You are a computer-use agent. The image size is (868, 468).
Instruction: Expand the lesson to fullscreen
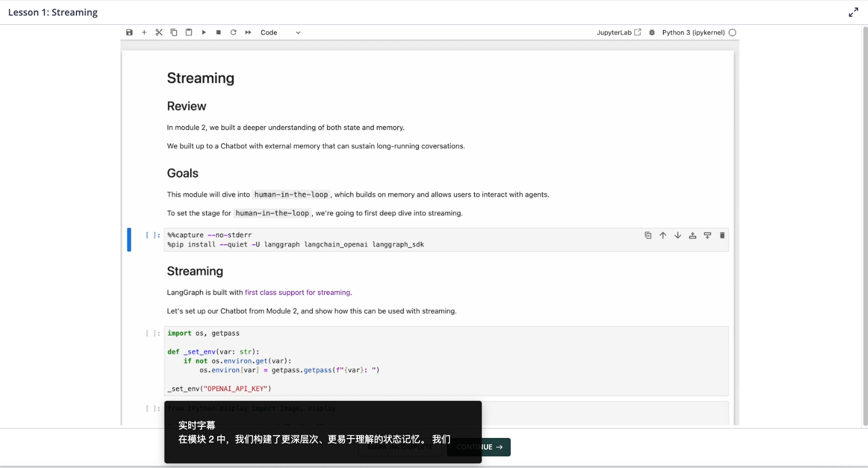coord(854,12)
